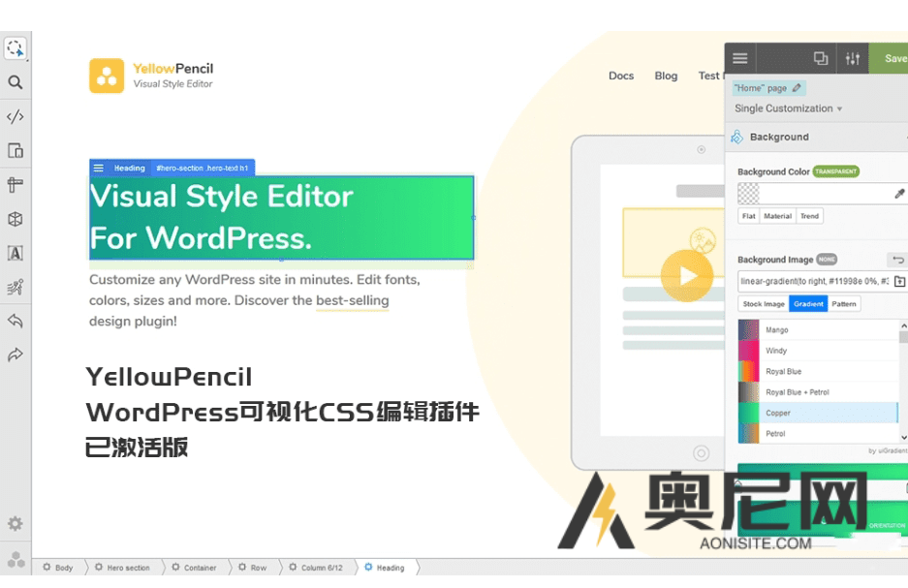Undo the last change
Screen dimensions: 908x588
(x=16, y=321)
